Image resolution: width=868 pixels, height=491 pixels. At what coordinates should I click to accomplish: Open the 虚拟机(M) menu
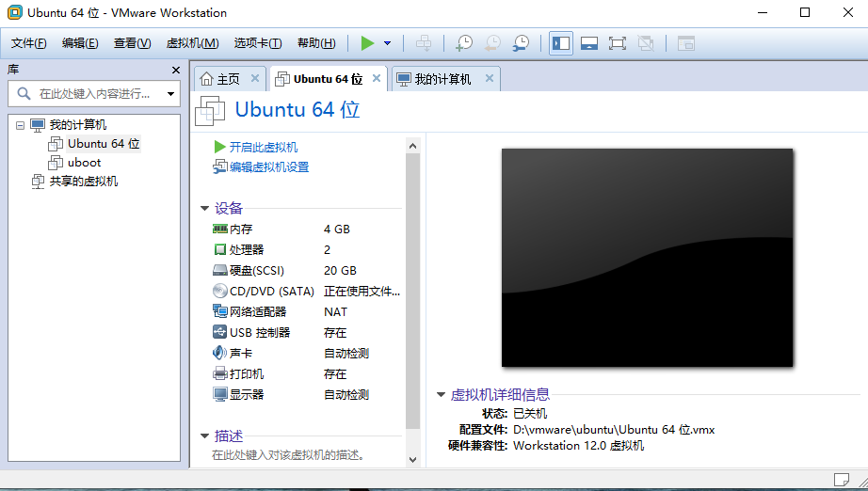[193, 43]
